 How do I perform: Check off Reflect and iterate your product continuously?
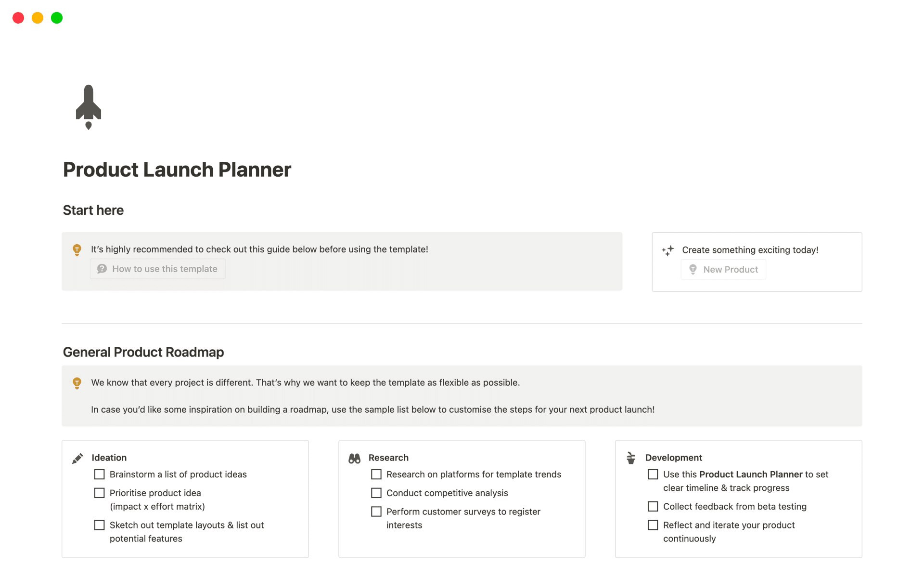click(x=653, y=525)
